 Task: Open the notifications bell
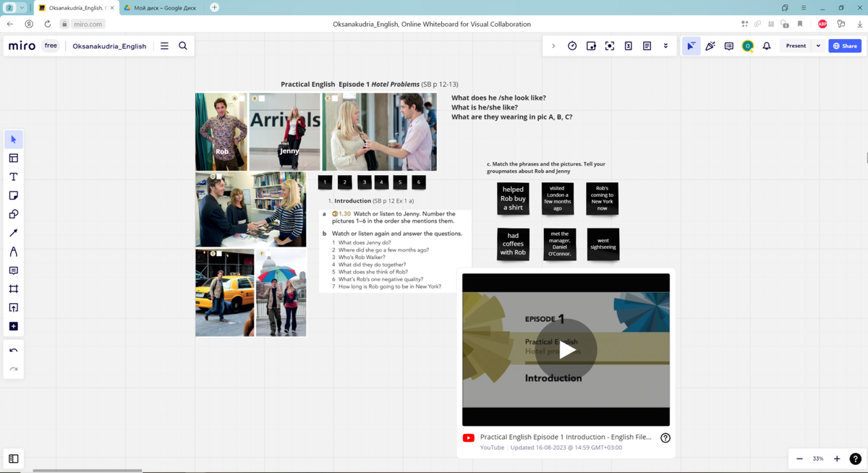[767, 46]
